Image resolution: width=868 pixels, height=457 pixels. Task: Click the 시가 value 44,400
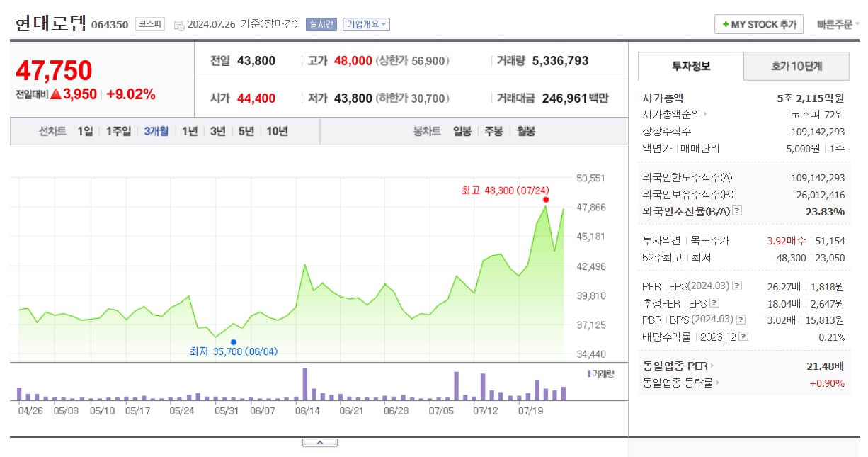256,98
